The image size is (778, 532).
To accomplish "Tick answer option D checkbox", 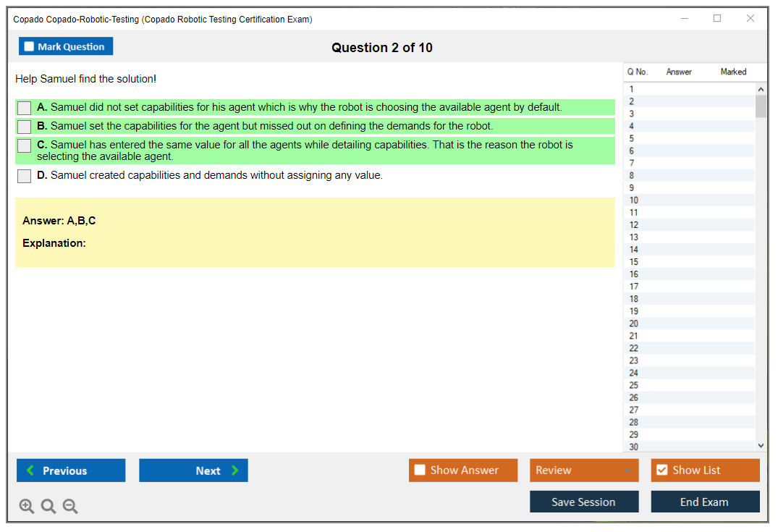I will click(25, 176).
